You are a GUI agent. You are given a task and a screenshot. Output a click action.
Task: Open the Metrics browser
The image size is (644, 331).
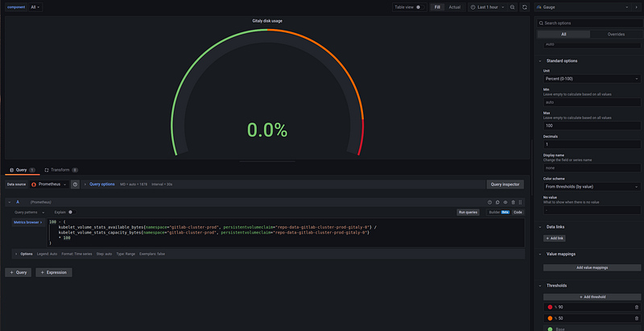[x=28, y=222]
